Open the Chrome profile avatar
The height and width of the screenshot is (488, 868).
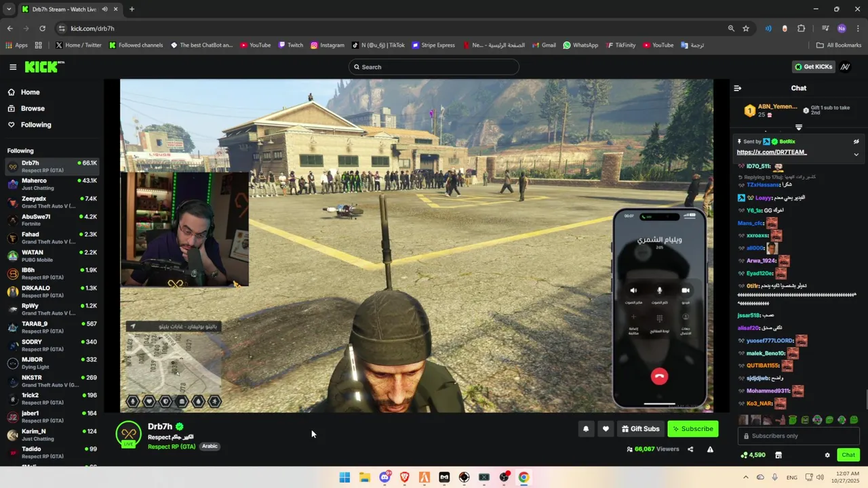[842, 28]
